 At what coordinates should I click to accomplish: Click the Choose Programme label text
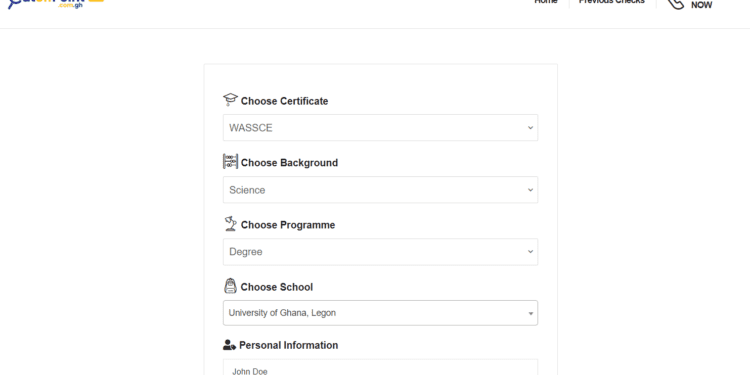pos(288,225)
